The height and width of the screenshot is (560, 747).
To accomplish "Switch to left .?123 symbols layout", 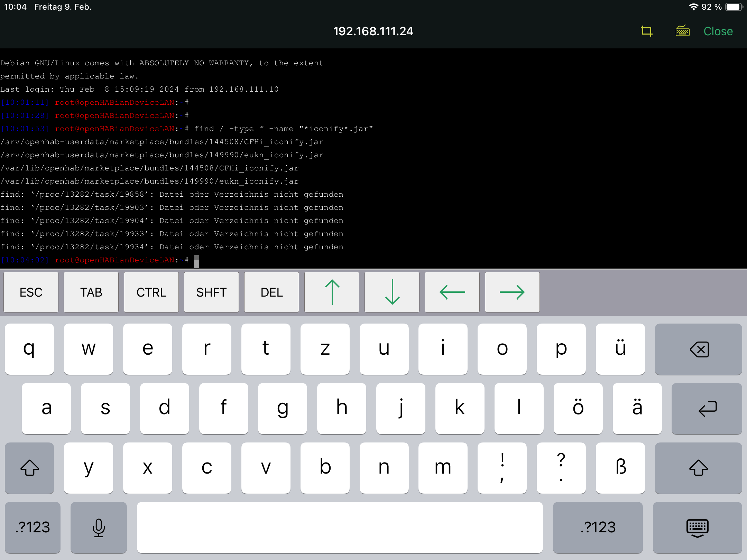I will pos(33,527).
